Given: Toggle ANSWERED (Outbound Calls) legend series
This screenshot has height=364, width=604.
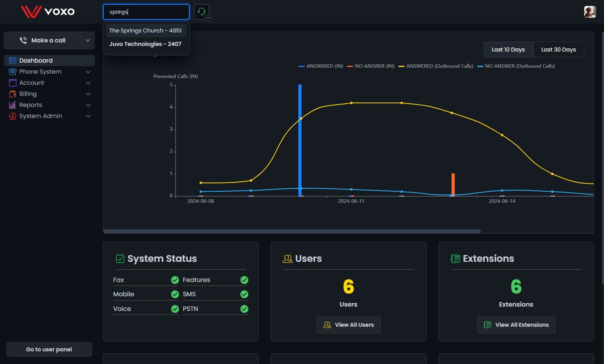Looking at the screenshot, I should tap(436, 66).
